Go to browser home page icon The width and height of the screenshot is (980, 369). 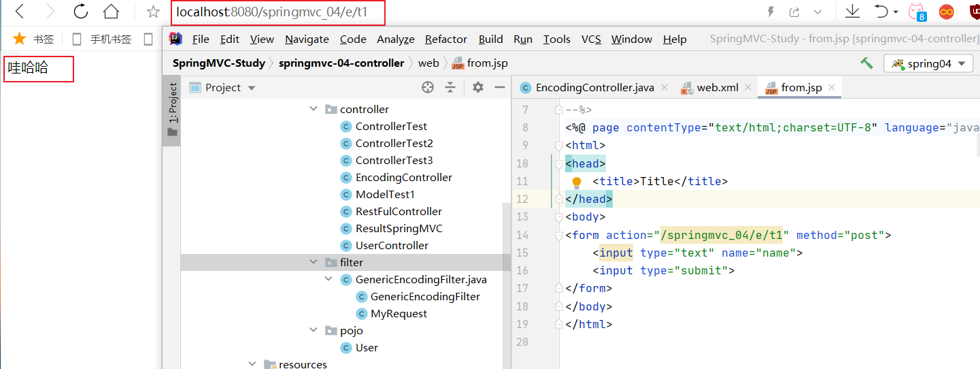[110, 12]
